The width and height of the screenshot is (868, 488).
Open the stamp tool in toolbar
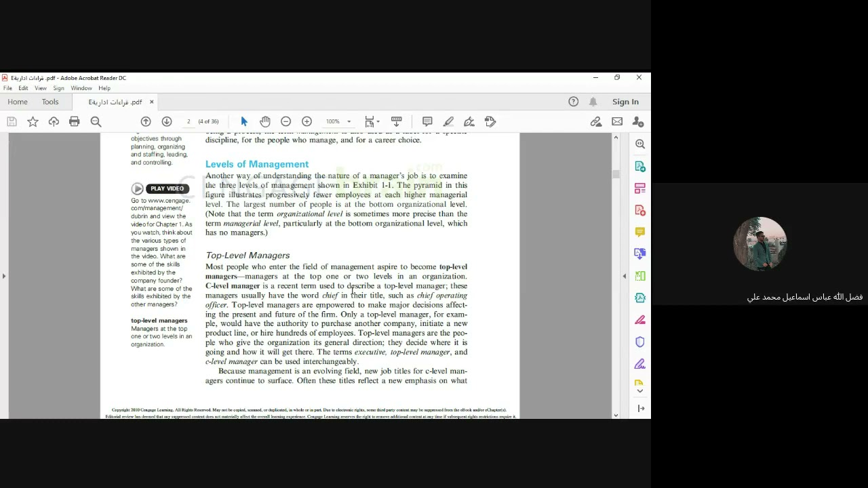[490, 121]
